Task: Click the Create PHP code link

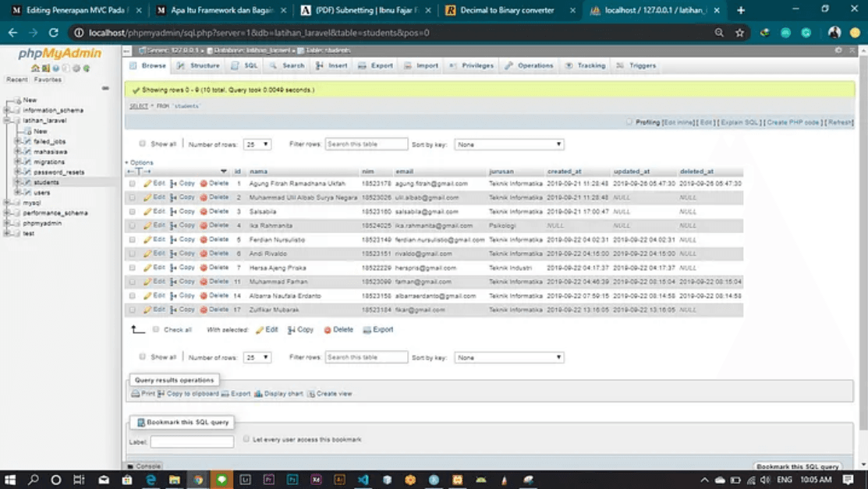Action: [793, 122]
